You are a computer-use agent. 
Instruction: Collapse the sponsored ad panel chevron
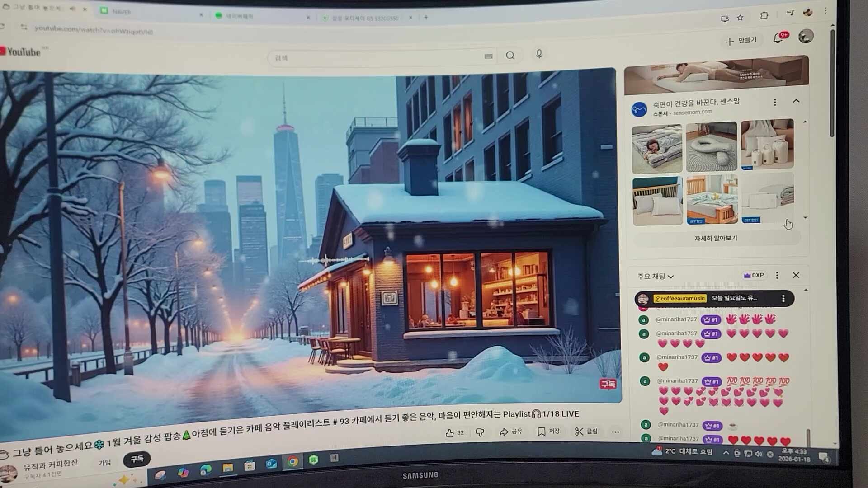pos(796,101)
